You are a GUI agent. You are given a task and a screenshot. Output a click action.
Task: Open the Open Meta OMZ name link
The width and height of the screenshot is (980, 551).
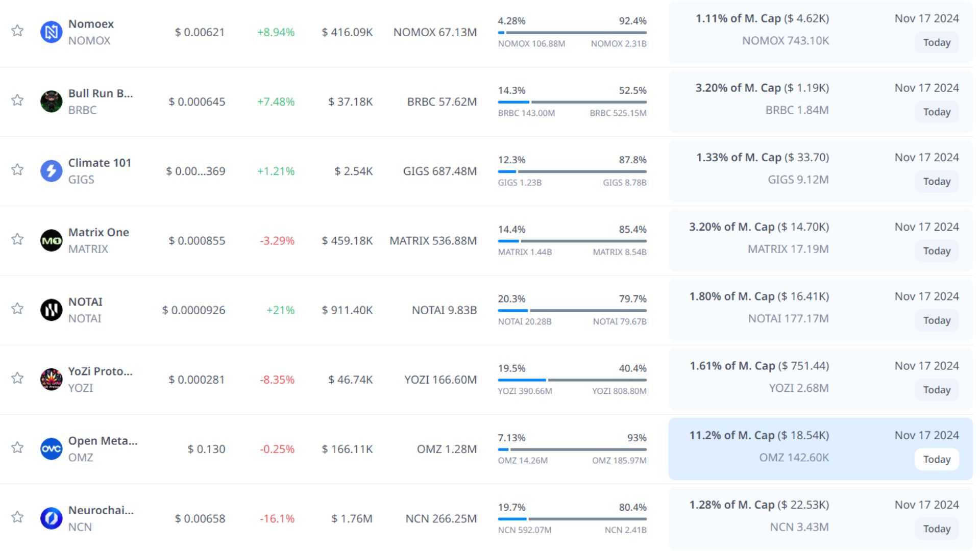click(x=103, y=441)
